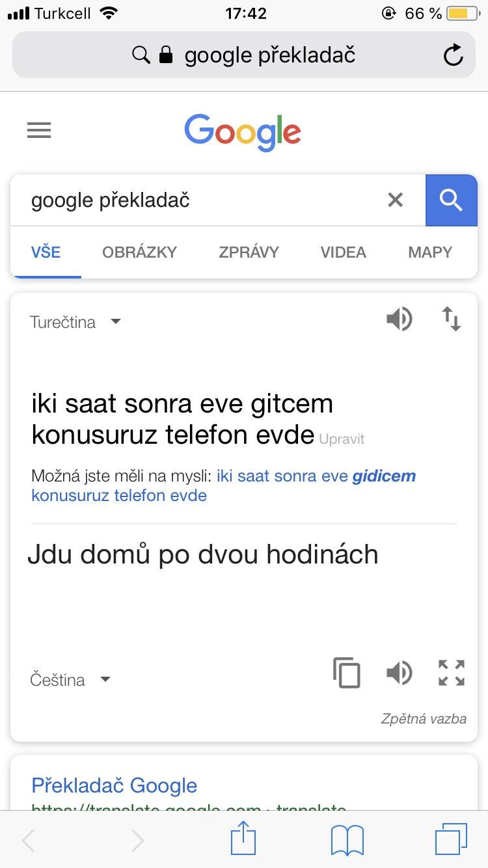
Task: Tap the blue magnifier search button
Action: pyautogui.click(x=451, y=200)
